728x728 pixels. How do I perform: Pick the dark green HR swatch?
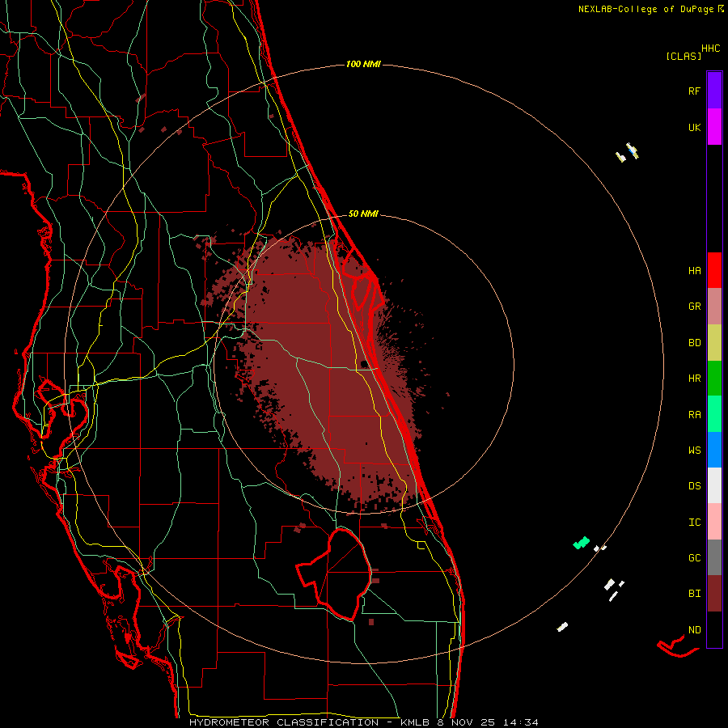(714, 378)
